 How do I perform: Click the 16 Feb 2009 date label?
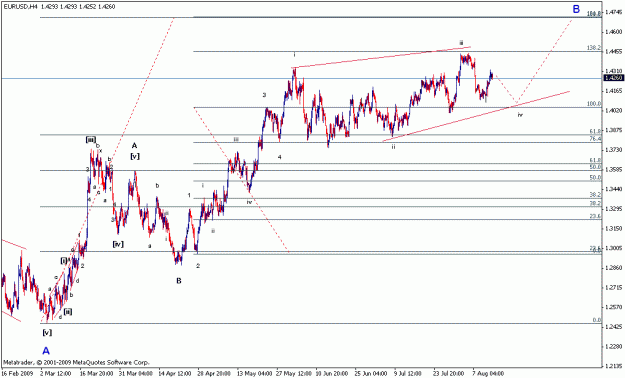point(16,374)
